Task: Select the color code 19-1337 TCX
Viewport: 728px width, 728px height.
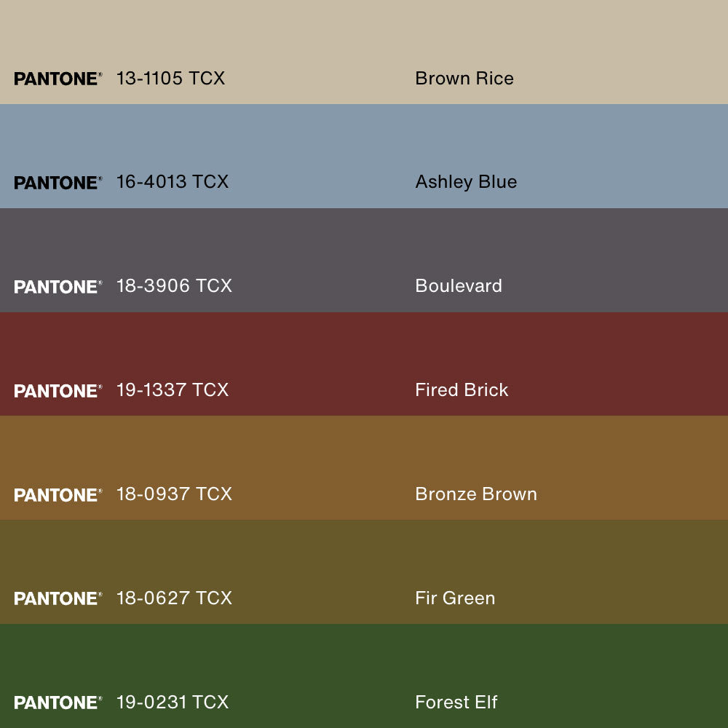Action: pos(172,390)
